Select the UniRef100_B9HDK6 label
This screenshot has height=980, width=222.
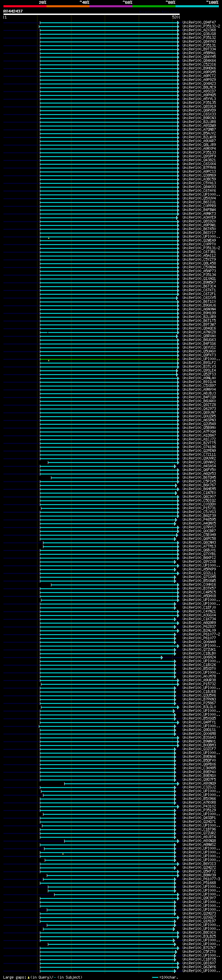click(x=199, y=68)
